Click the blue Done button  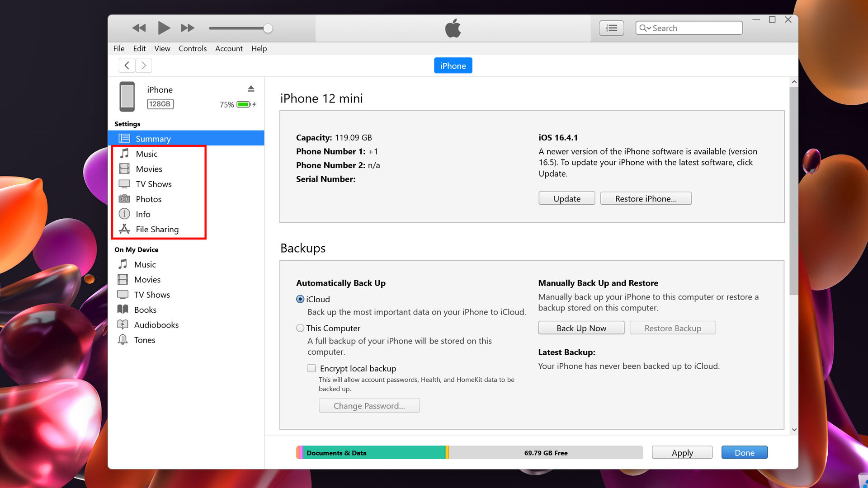click(744, 453)
